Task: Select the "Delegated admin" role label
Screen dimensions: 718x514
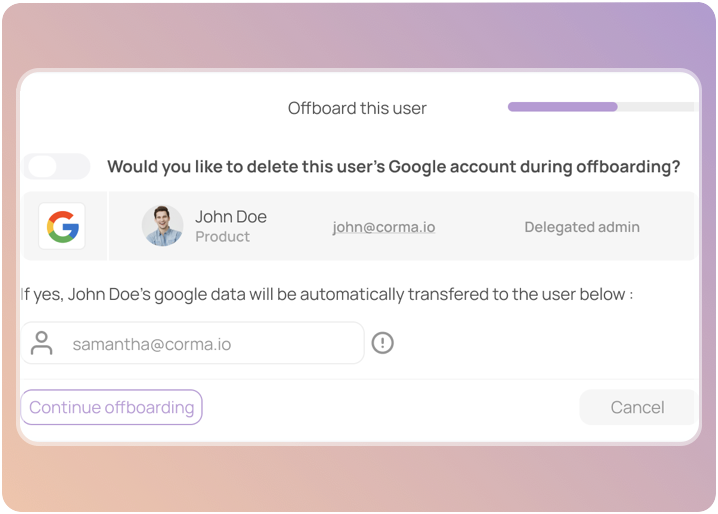Action: (x=582, y=227)
